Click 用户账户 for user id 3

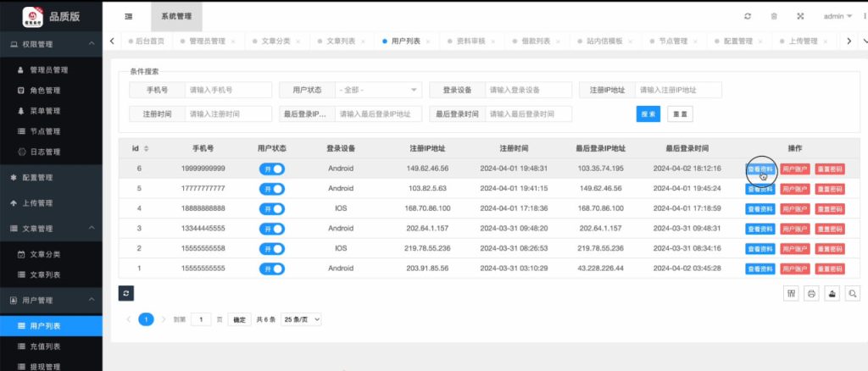click(795, 229)
